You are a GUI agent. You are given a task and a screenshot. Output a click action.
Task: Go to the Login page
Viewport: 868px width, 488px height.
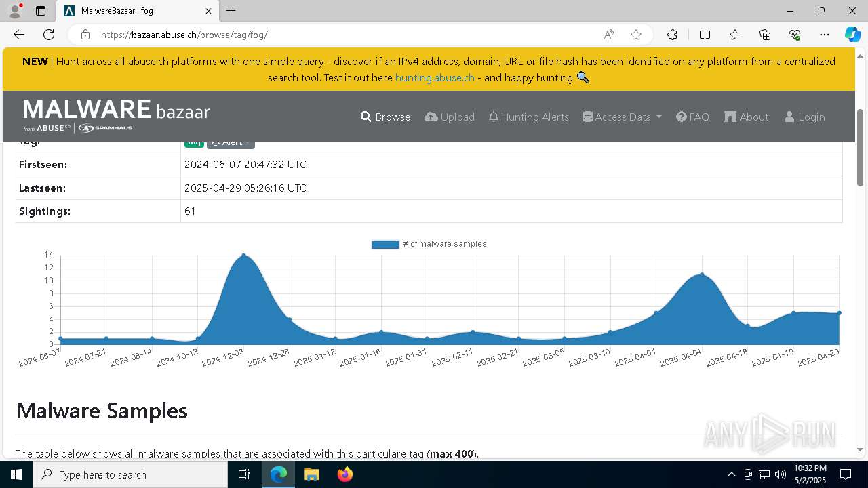804,117
